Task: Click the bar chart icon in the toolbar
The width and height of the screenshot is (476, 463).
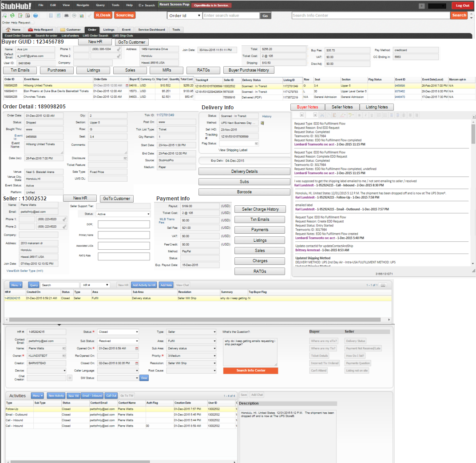Action: (82, 15)
